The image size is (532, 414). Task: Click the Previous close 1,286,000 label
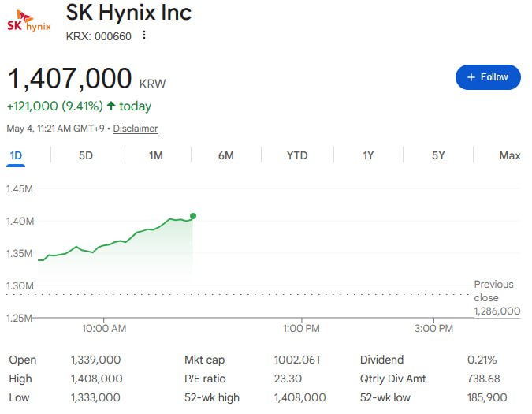point(497,297)
